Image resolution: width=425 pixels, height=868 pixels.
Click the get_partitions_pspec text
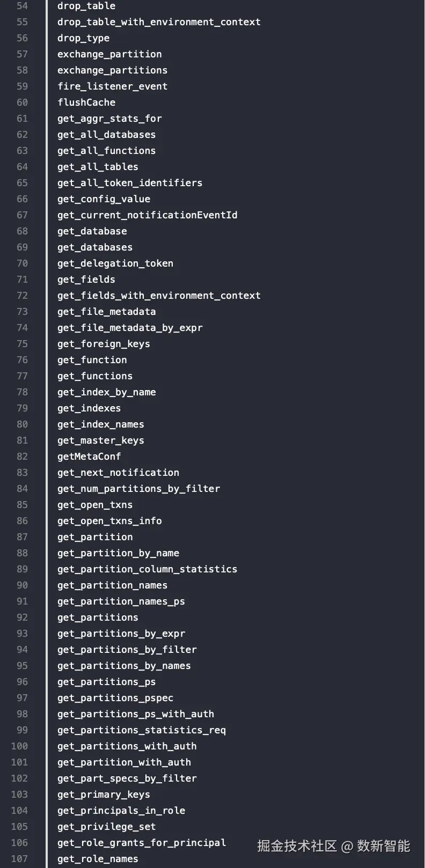(x=115, y=698)
